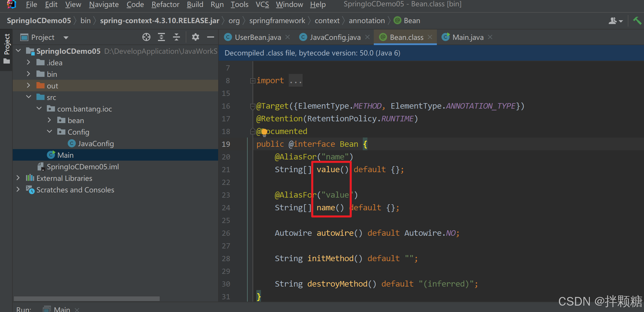Hide the Project panel with minus icon
The width and height of the screenshot is (644, 312).
(x=211, y=37)
